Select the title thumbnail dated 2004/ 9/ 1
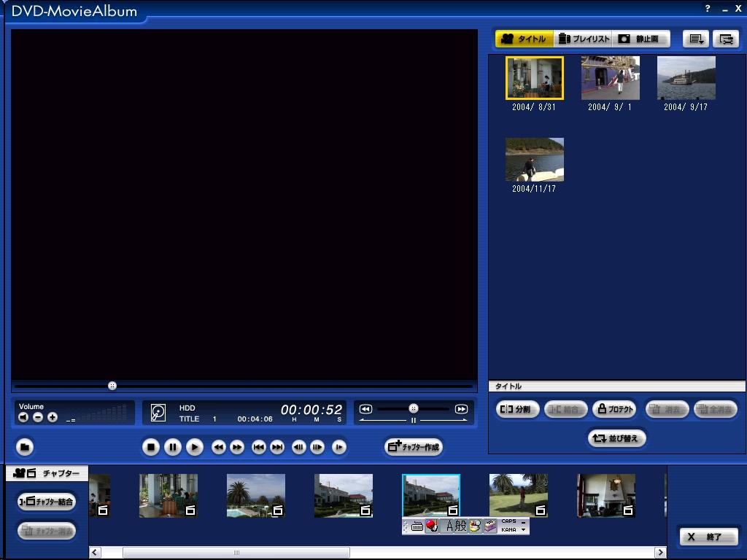The image size is (747, 560). click(x=611, y=78)
